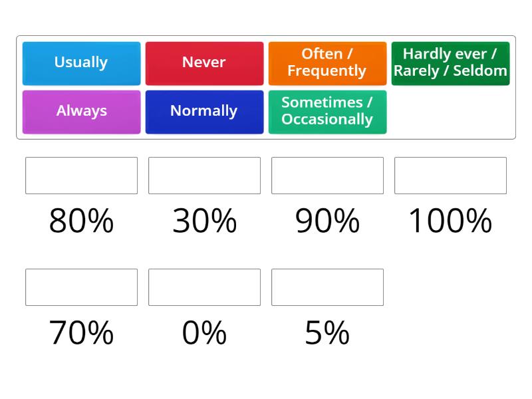Click the empty answer box above 30%

pos(204,176)
